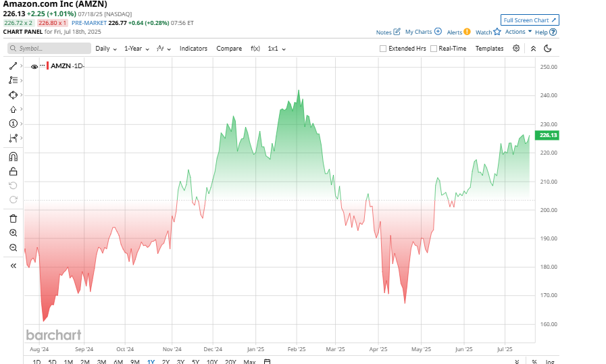Viewport: 606px width, 364px height.
Task: Open the Indicators menu
Action: (x=193, y=49)
